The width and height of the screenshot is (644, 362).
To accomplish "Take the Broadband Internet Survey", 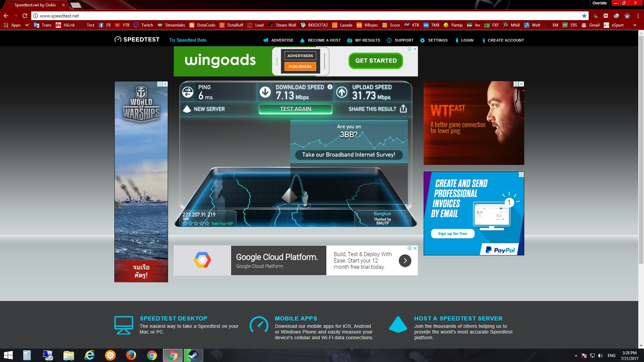I will coord(348,155).
